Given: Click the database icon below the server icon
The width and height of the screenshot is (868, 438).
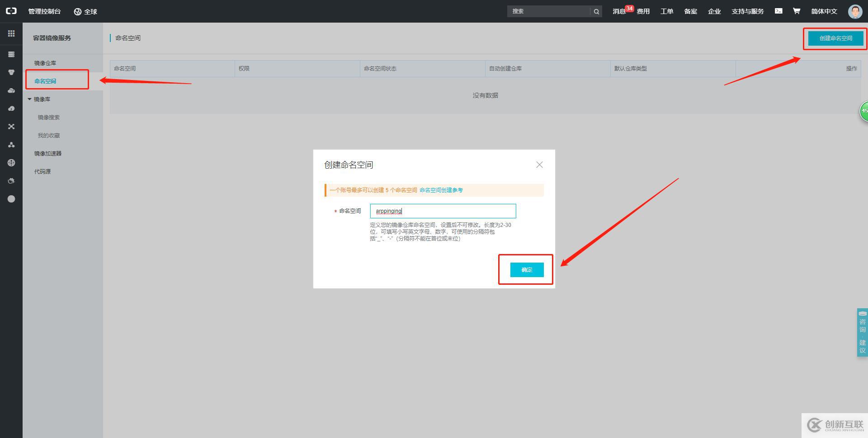Looking at the screenshot, I should (x=11, y=72).
